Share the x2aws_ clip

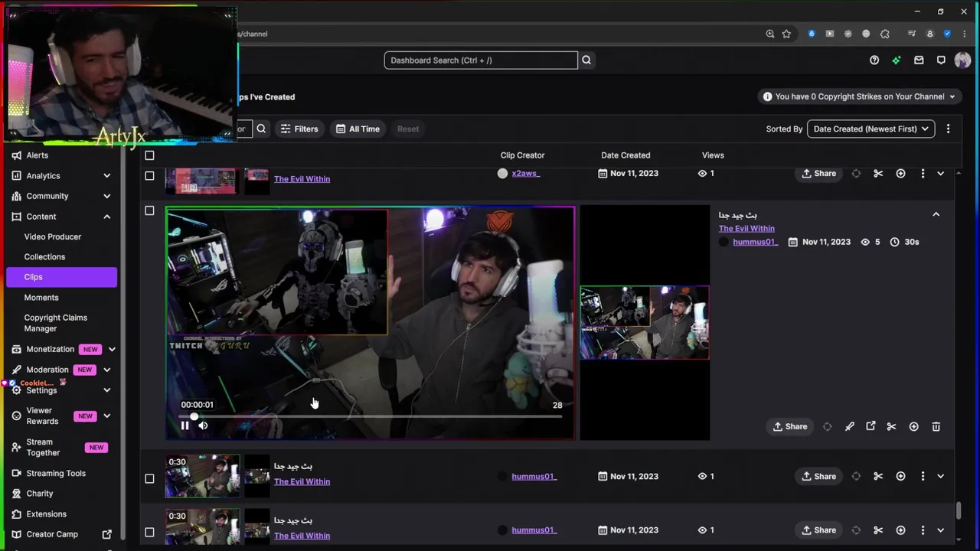818,174
